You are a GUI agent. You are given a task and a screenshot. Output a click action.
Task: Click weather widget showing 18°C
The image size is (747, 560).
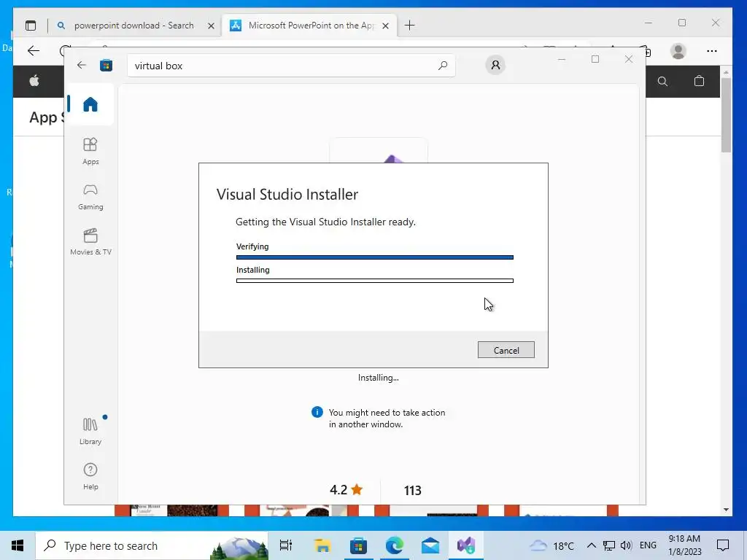pos(551,545)
